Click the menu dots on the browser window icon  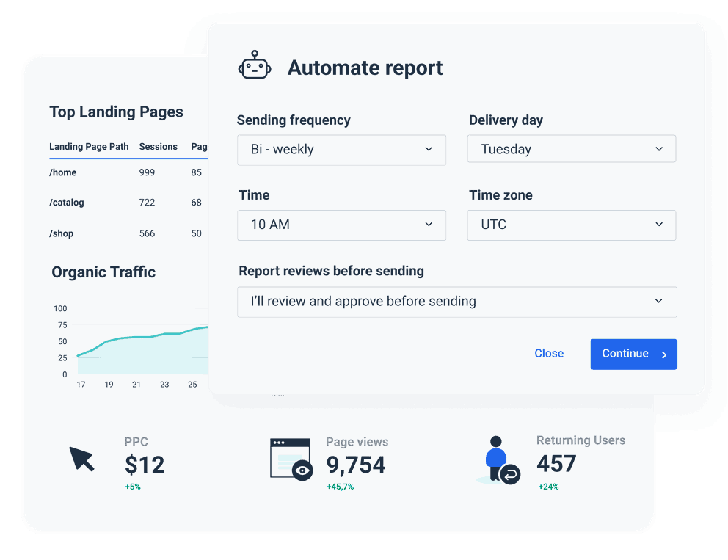click(280, 443)
